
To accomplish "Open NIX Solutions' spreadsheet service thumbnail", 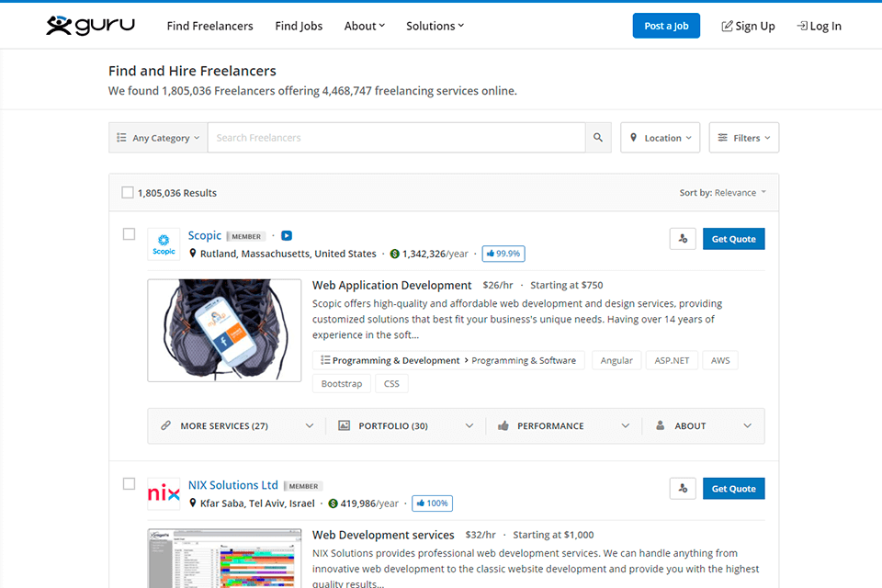I will click(224, 559).
